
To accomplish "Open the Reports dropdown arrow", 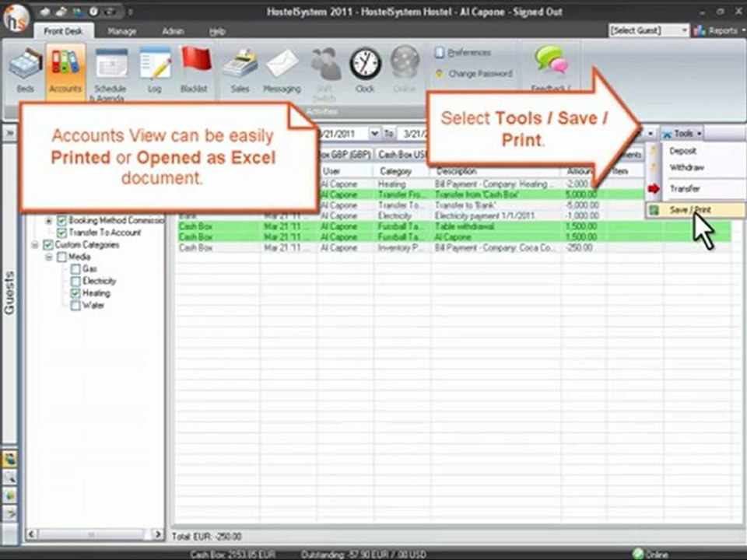I will (x=742, y=30).
